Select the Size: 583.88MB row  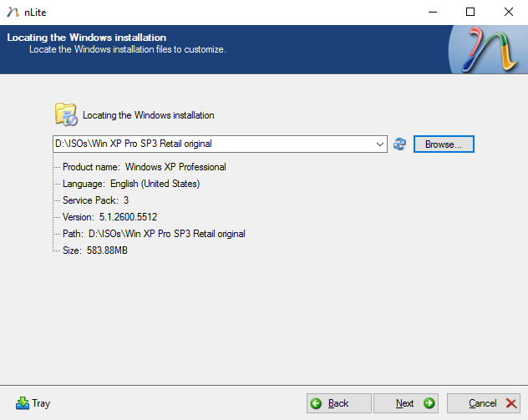coord(95,250)
